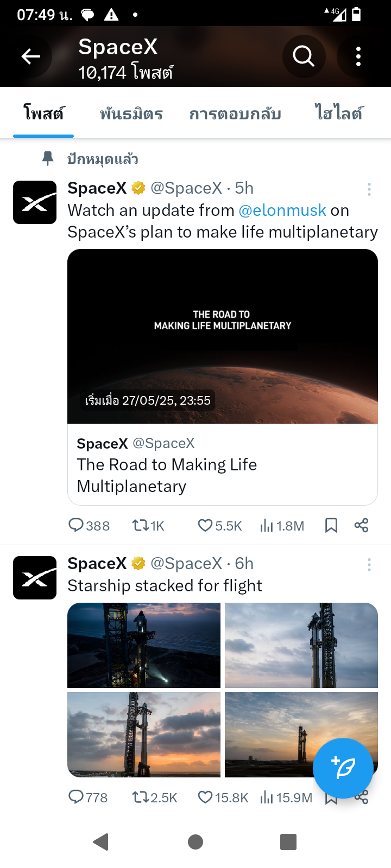Tap the back arrow in header
Image resolution: width=391 pixels, height=868 pixels.
click(x=31, y=56)
